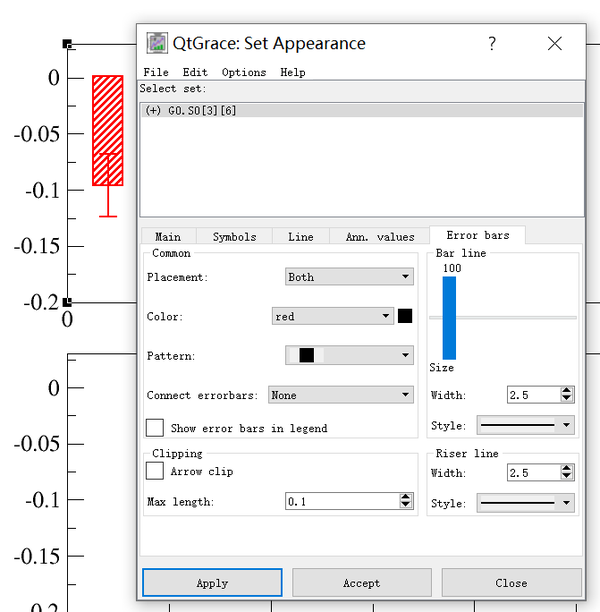Select set G0.S0[3][6] in list
The width and height of the screenshot is (600, 612).
[362, 110]
